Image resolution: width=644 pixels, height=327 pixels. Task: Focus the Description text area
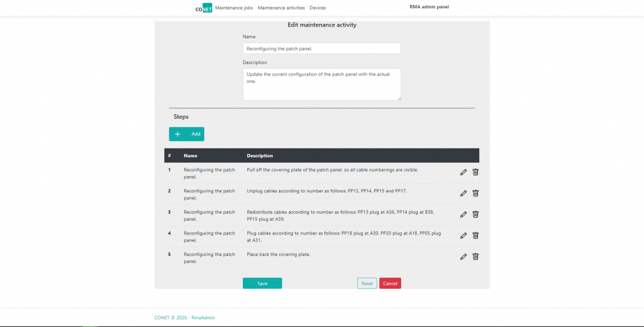(x=321, y=84)
